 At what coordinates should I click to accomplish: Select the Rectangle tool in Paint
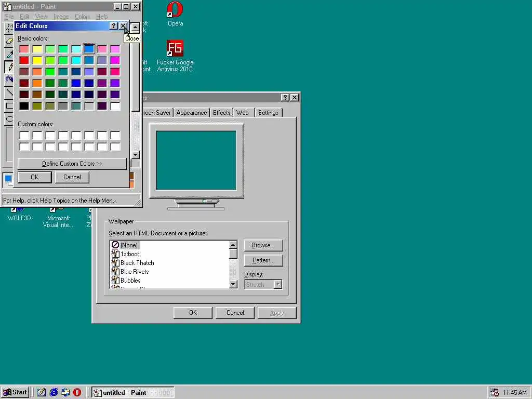9,105
